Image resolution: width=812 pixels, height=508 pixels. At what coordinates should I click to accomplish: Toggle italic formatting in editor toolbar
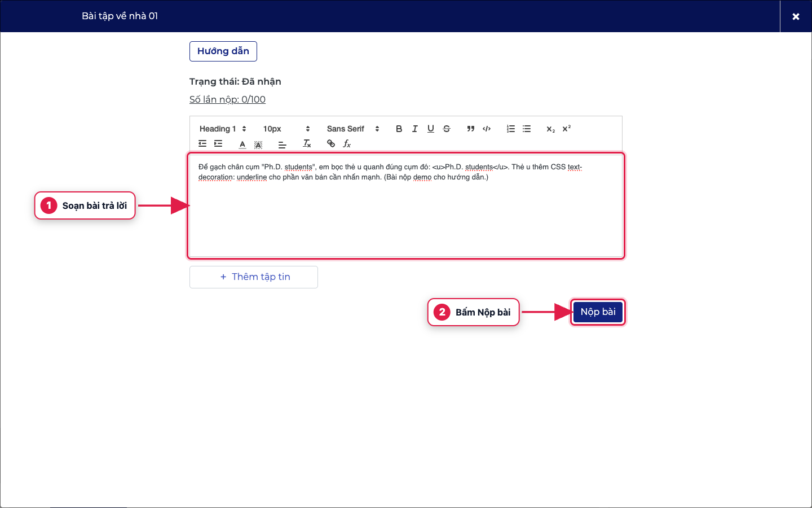(x=415, y=129)
